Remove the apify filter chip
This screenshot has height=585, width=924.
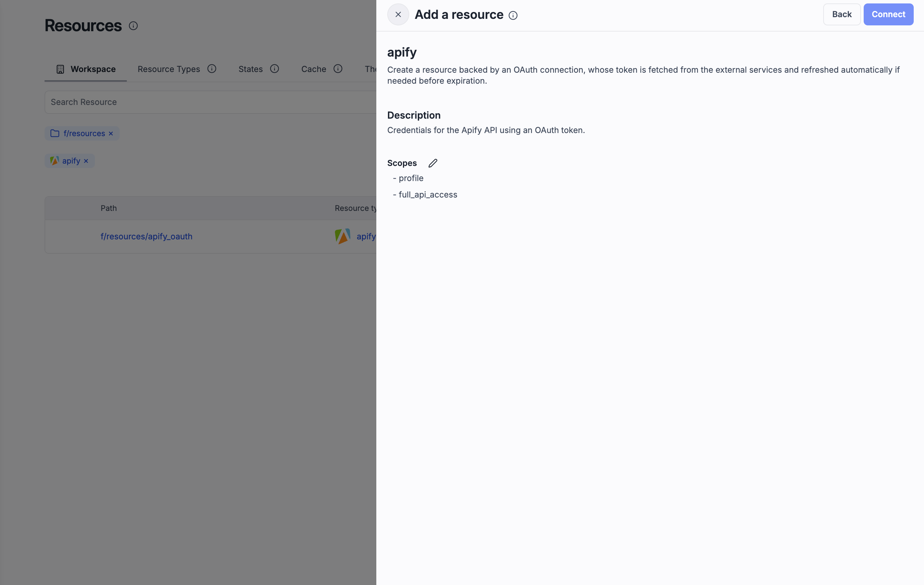point(86,161)
